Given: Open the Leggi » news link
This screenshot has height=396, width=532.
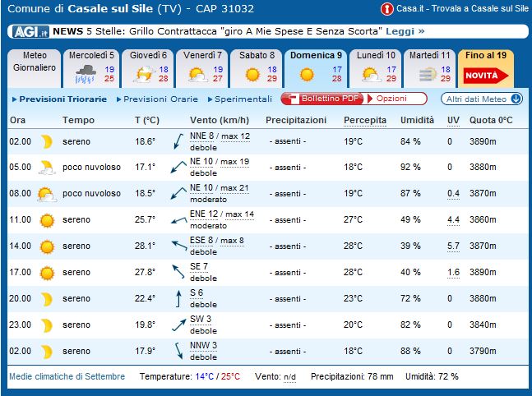Looking at the screenshot, I should (x=405, y=31).
